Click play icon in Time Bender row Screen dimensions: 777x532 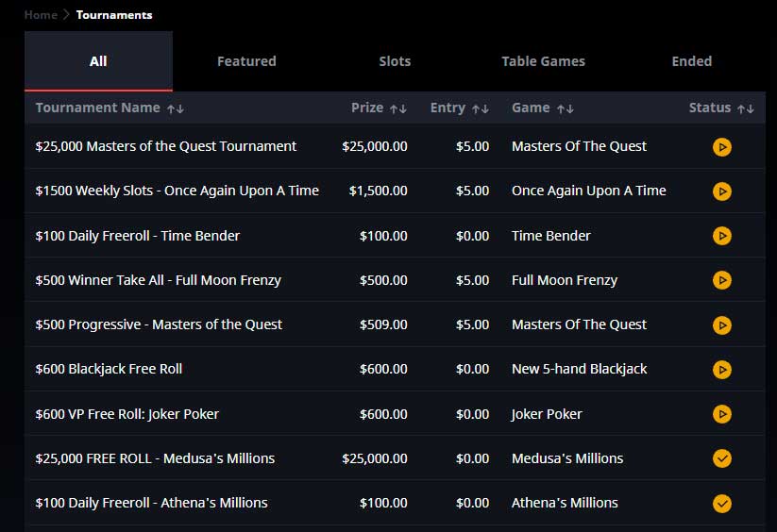722,236
